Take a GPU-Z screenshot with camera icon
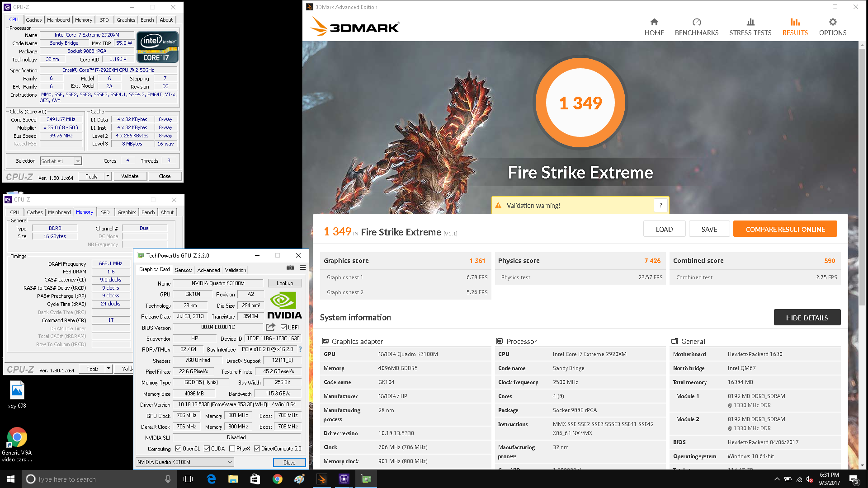Viewport: 868px width, 488px height. [x=290, y=267]
